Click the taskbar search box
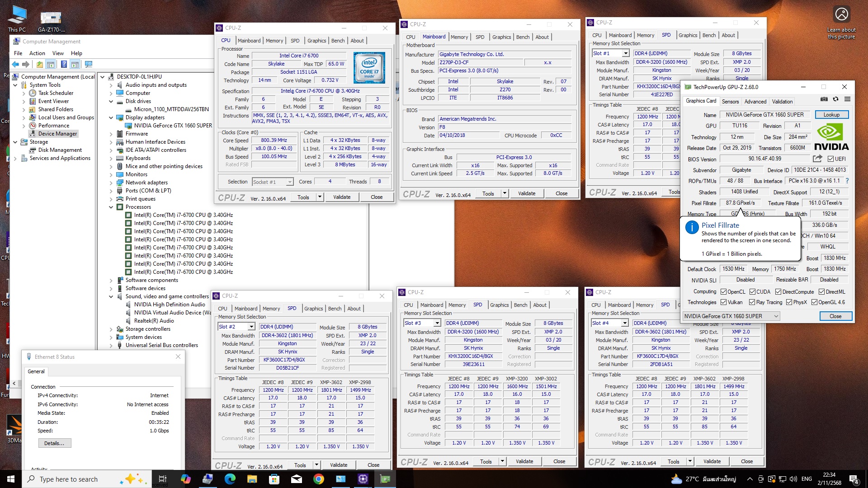The width and height of the screenshot is (868, 488). point(69,479)
